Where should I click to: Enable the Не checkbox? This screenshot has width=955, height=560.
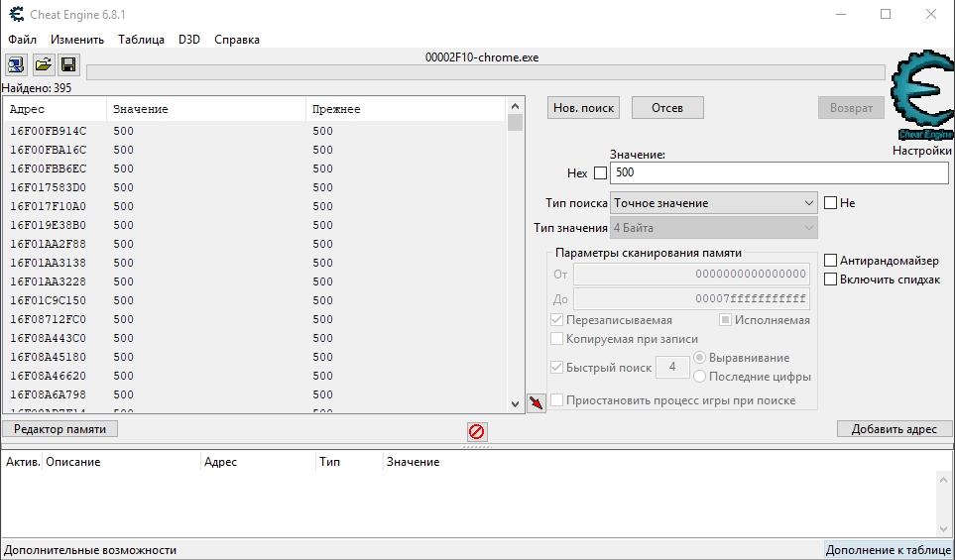coord(830,203)
